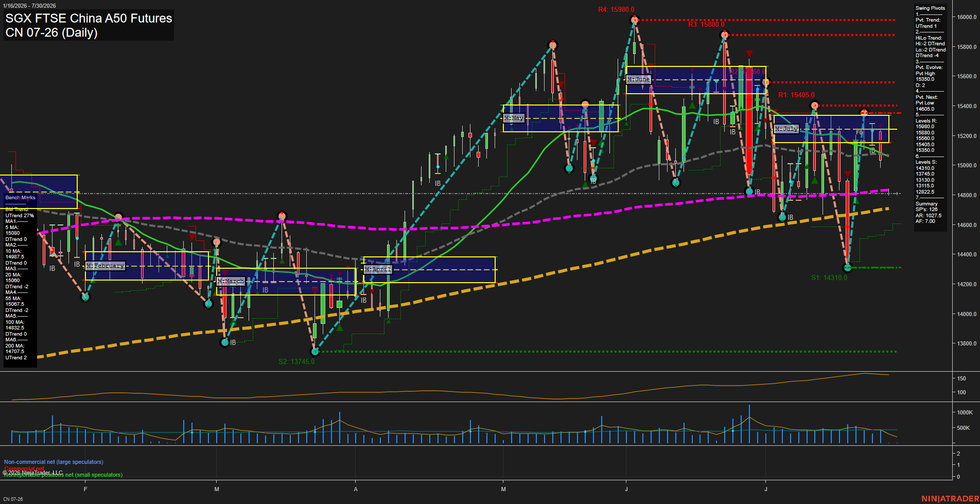The height and width of the screenshot is (504, 980).
Task: Click the R1: 15405.0 resistance label
Action: tap(796, 95)
